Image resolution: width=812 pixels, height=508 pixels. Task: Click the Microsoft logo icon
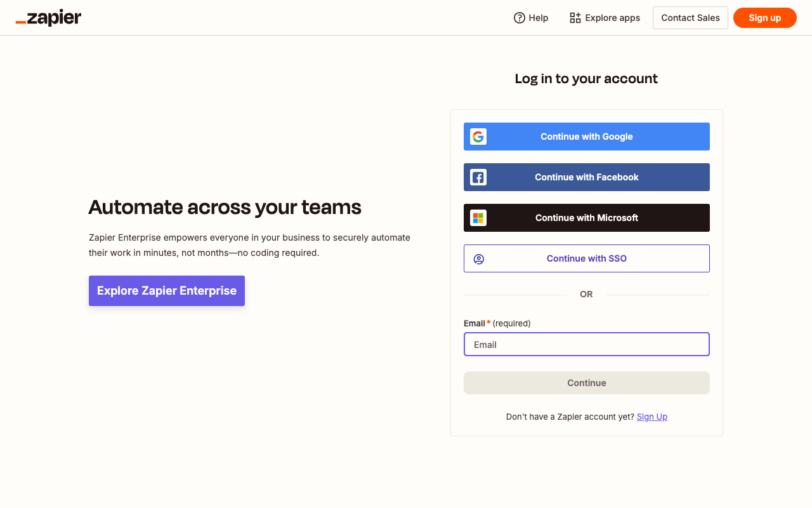tap(478, 218)
